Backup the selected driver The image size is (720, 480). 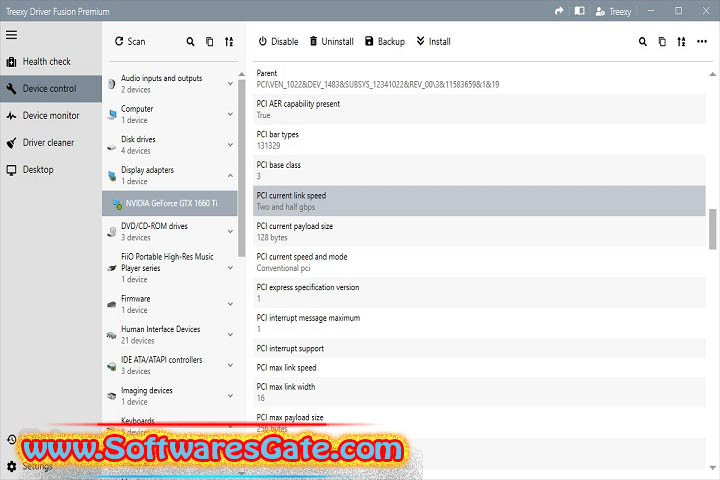pos(385,41)
